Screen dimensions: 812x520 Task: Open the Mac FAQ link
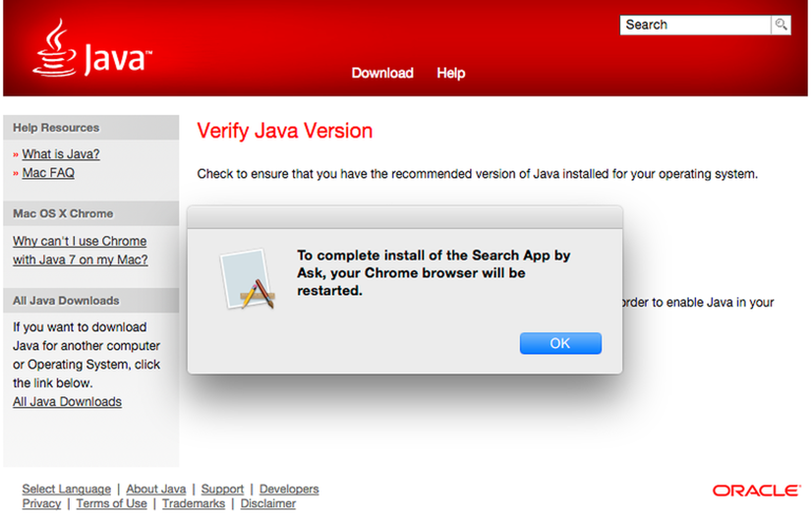pyautogui.click(x=48, y=173)
